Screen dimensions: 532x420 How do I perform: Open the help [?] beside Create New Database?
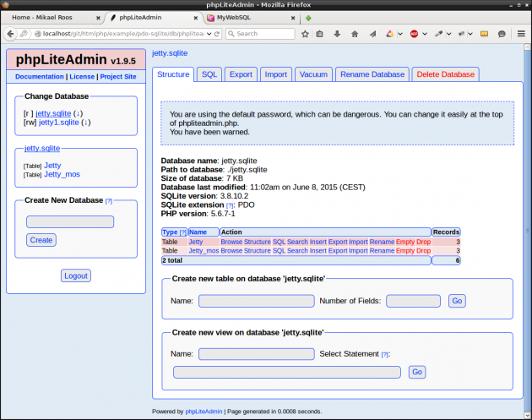pyautogui.click(x=109, y=201)
